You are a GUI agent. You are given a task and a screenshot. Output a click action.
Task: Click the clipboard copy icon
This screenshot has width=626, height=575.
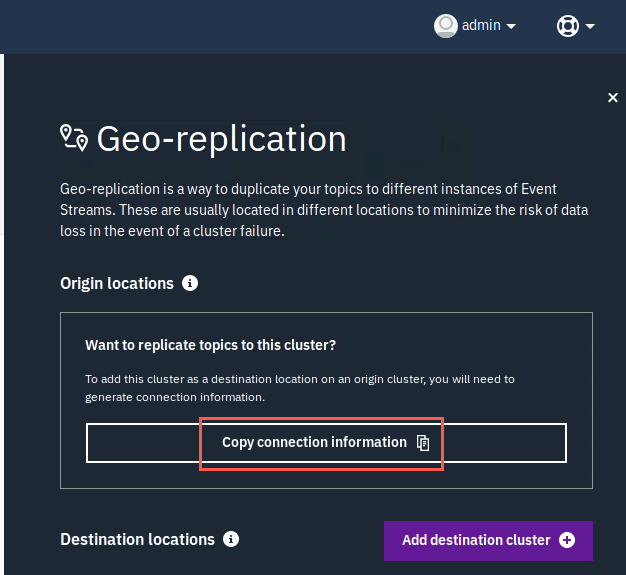(x=423, y=443)
